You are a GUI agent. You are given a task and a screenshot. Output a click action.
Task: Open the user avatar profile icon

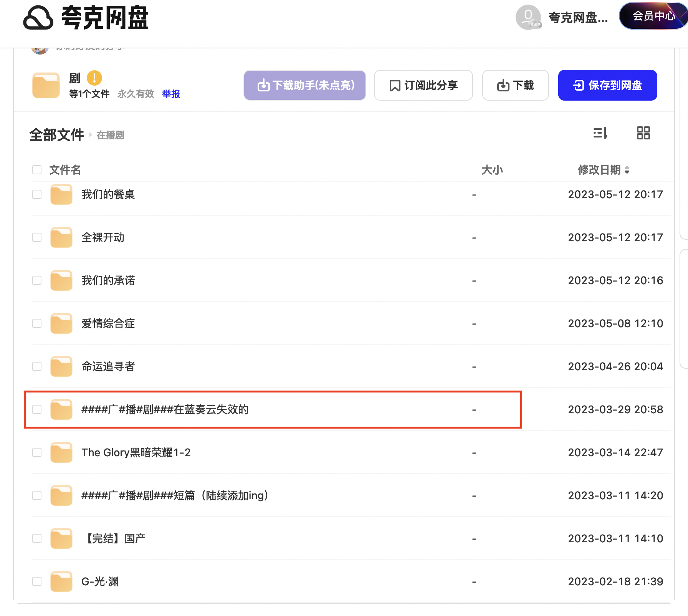coord(528,17)
